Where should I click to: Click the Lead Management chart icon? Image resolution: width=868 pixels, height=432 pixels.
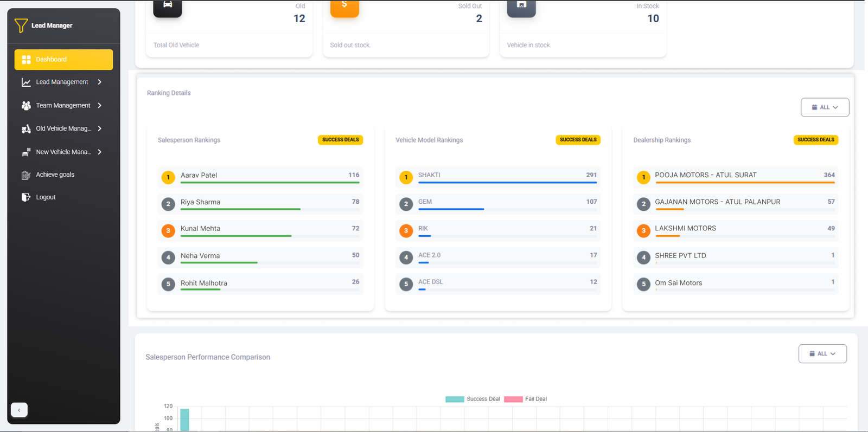(26, 82)
